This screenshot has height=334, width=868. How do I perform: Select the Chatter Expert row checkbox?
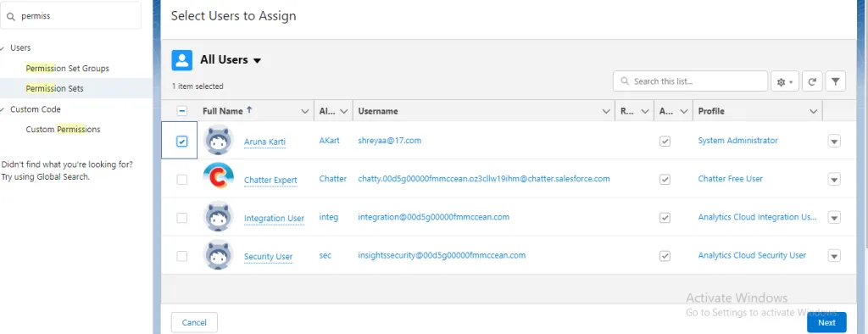tap(181, 180)
